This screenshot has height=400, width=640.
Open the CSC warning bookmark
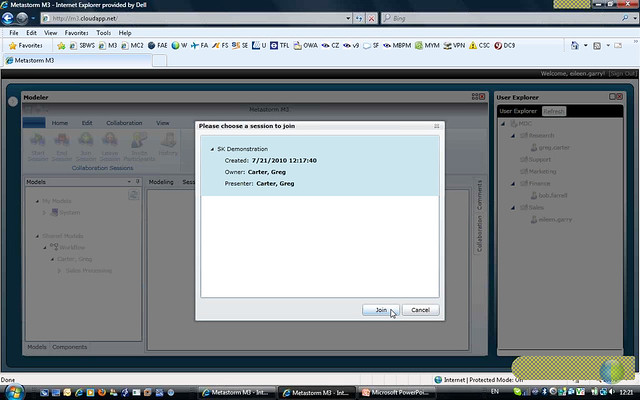(x=480, y=45)
